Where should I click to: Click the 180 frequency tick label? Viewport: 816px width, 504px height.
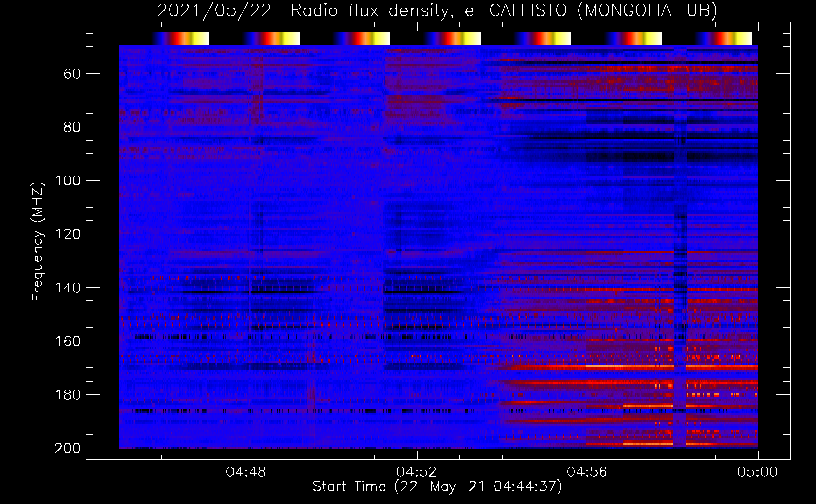[68, 395]
